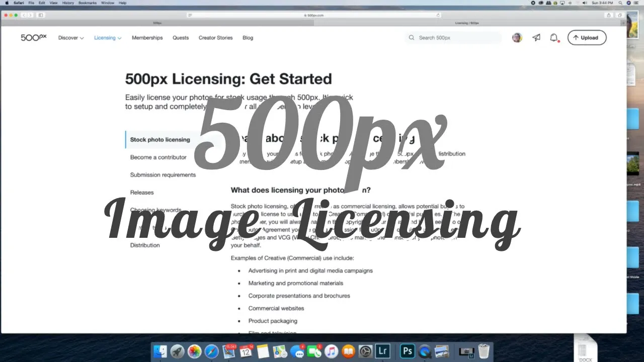Select Stock photo licensing sidebar item
The width and height of the screenshot is (644, 362).
pos(160,140)
